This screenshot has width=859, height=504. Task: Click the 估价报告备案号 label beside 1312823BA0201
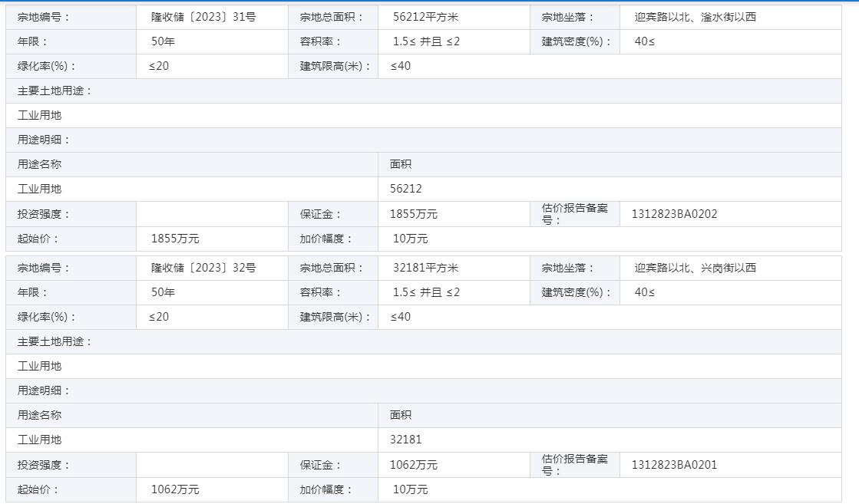tap(574, 465)
